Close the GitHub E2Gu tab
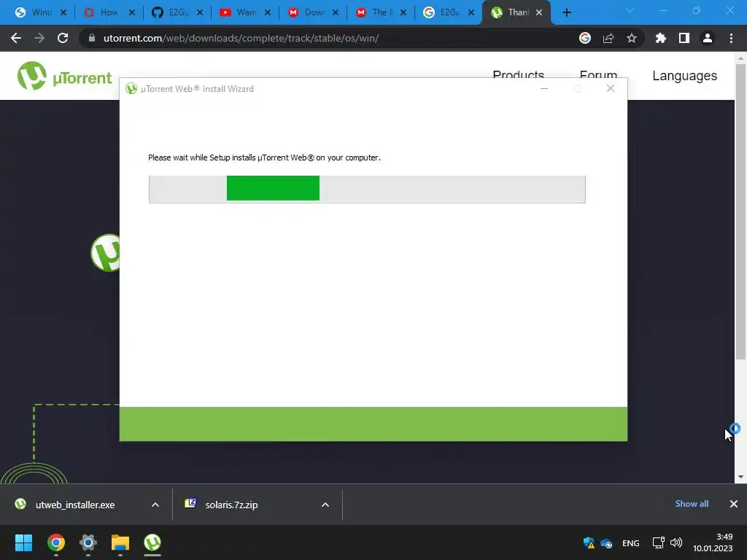The image size is (747, 560). click(x=200, y=13)
